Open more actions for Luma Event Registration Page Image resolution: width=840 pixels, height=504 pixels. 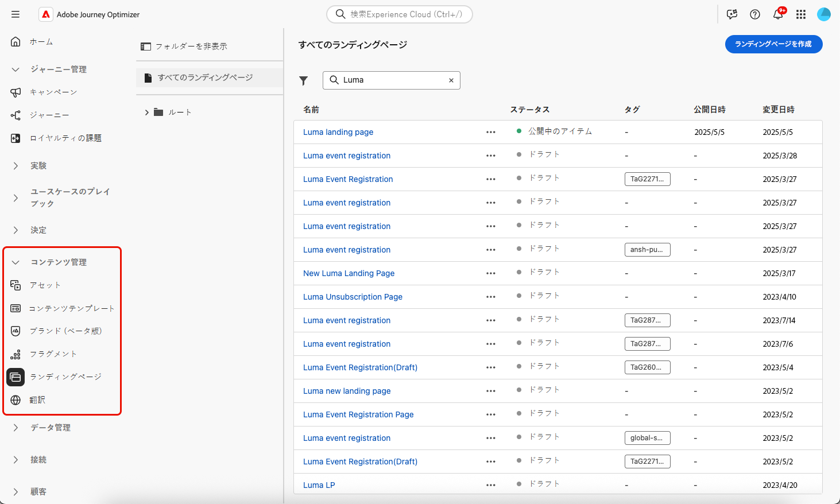pyautogui.click(x=490, y=414)
